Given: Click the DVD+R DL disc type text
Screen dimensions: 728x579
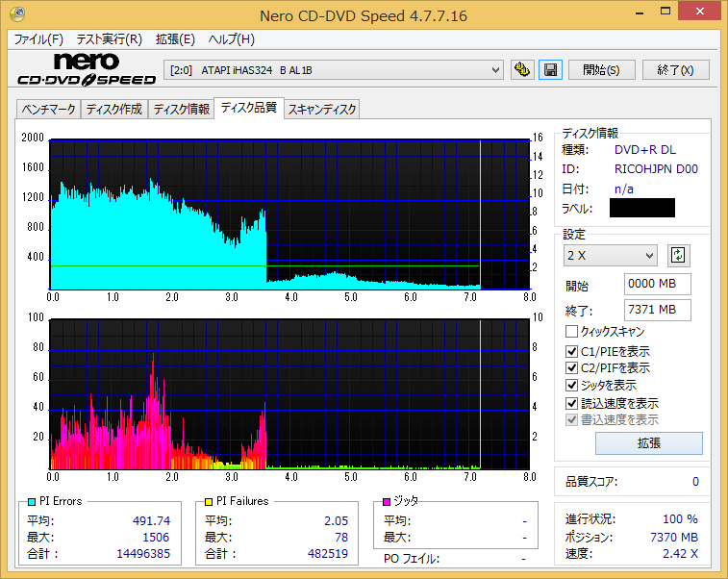Looking at the screenshot, I should (x=645, y=150).
